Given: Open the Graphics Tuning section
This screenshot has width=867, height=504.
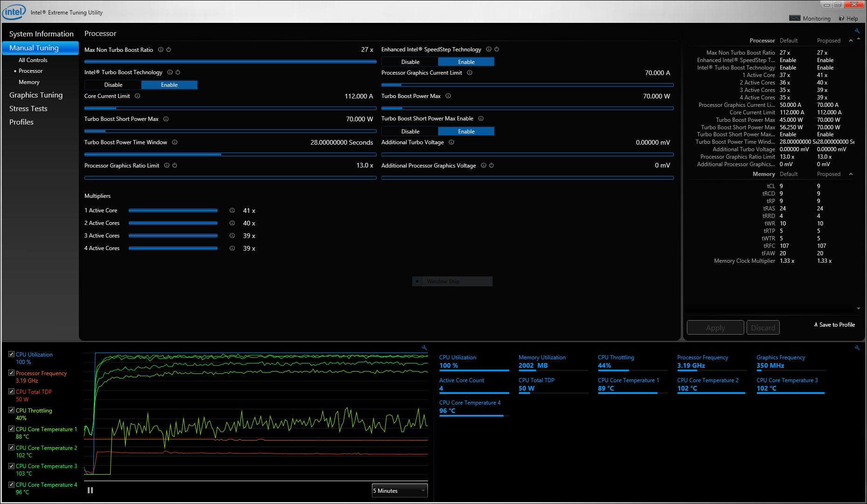Looking at the screenshot, I should pos(35,95).
